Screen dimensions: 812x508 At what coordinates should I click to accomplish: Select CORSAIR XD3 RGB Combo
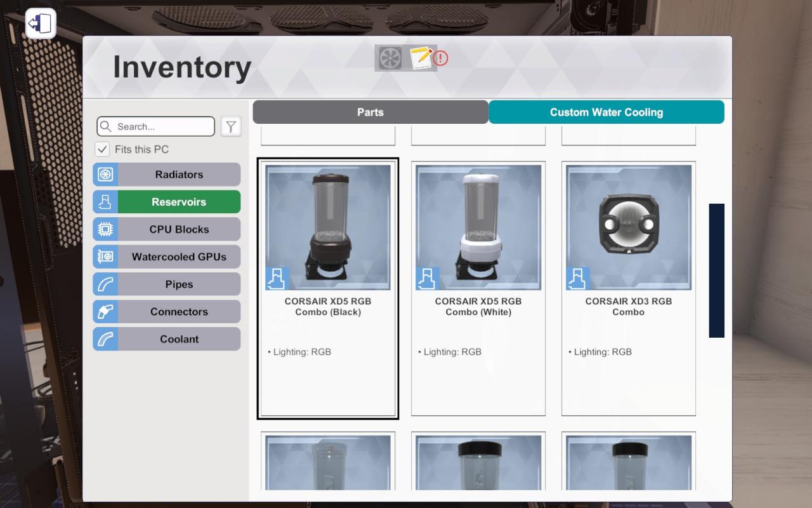pyautogui.click(x=629, y=288)
